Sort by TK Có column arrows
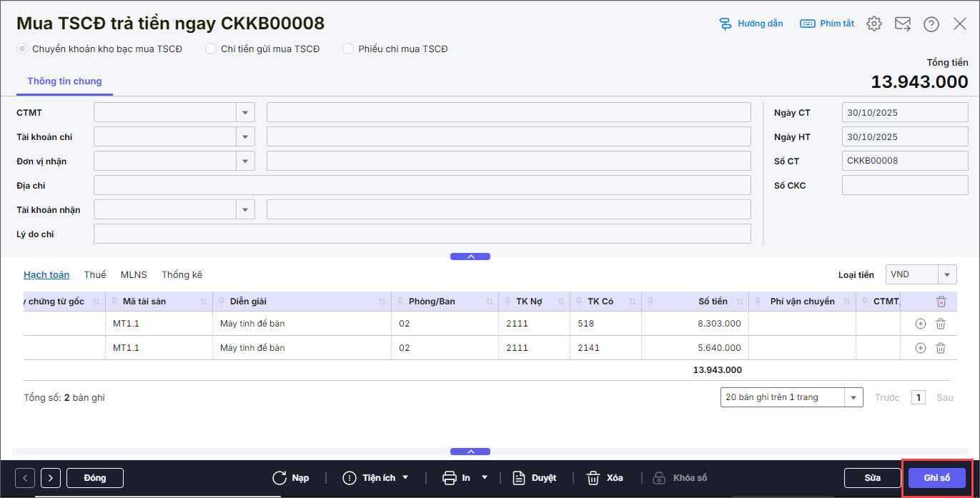Viewport: 980px width, 498px height. [633, 302]
